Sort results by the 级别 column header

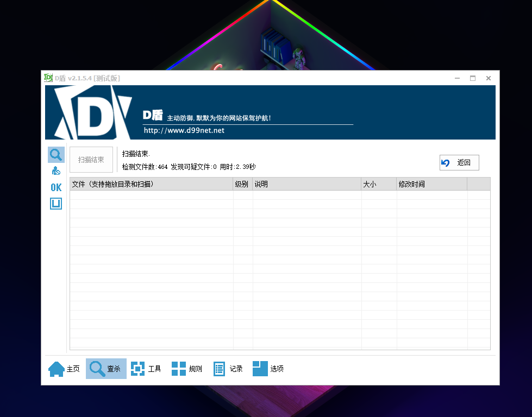(242, 184)
